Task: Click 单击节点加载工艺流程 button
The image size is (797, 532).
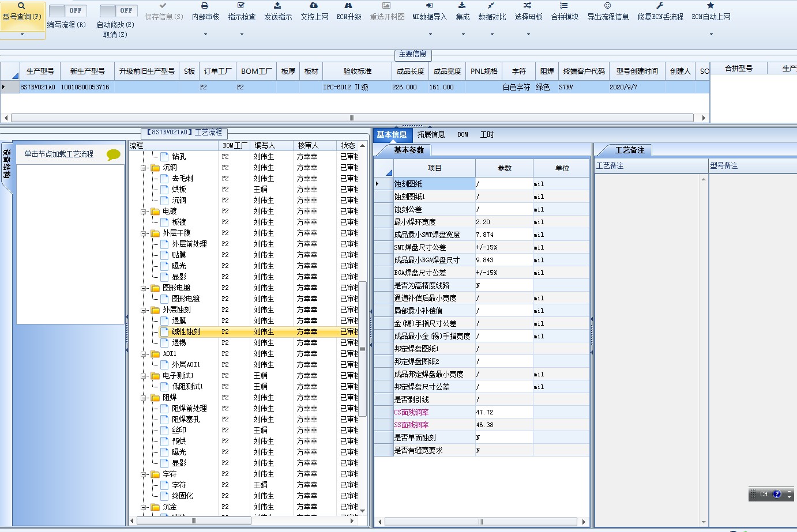Action: (59, 154)
